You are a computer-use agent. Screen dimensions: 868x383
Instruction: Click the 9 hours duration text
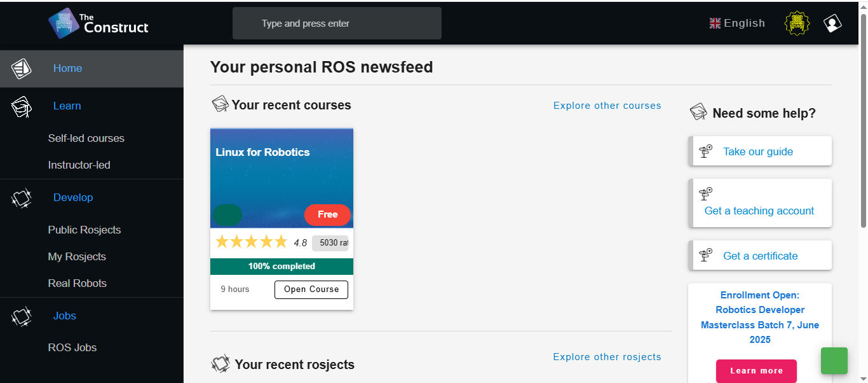[x=235, y=289]
